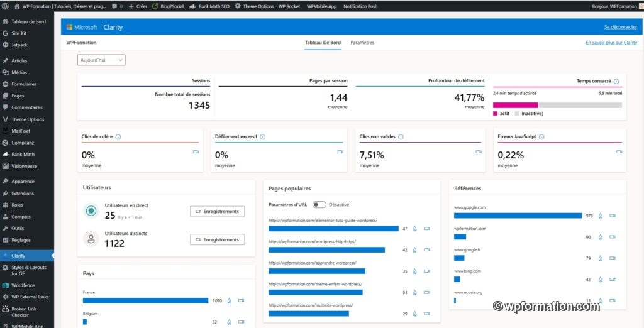The width and height of the screenshot is (644, 328).
Task: Open the Aujourd'hui date range dropdown
Action: click(x=101, y=60)
